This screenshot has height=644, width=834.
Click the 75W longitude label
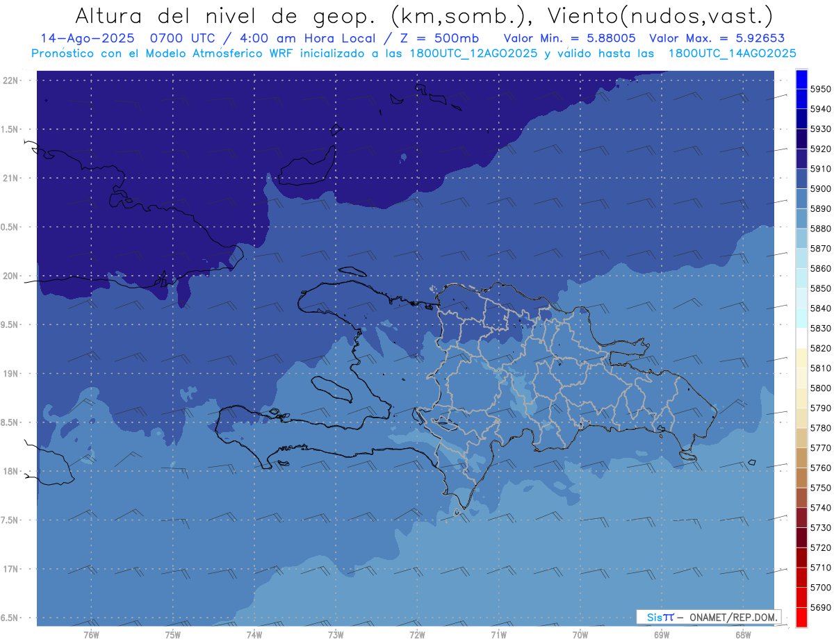point(172,634)
